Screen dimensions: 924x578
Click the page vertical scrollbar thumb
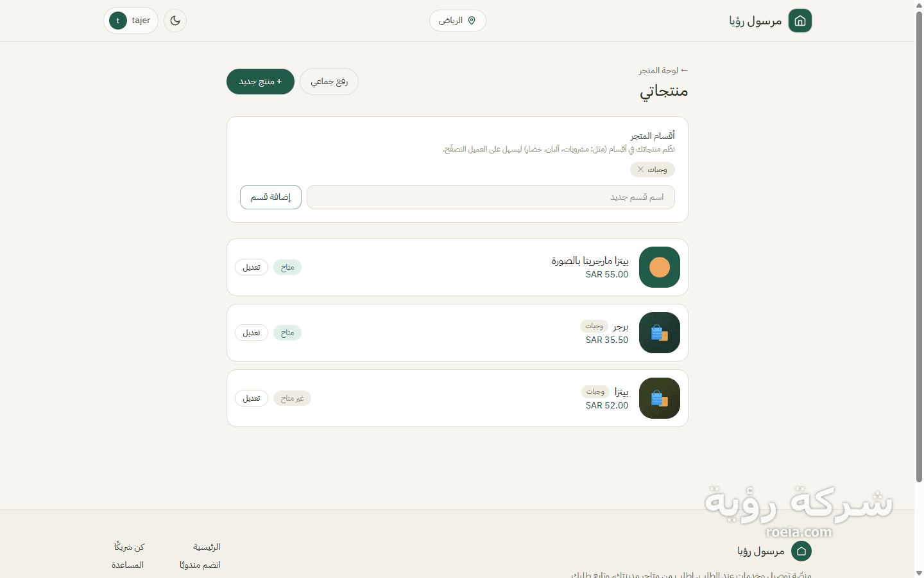coord(919,247)
